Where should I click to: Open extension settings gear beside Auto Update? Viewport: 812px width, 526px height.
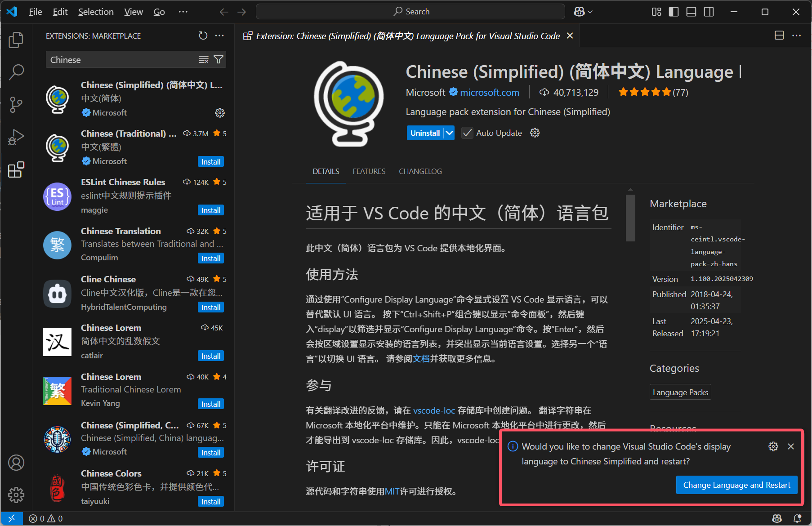click(x=535, y=133)
